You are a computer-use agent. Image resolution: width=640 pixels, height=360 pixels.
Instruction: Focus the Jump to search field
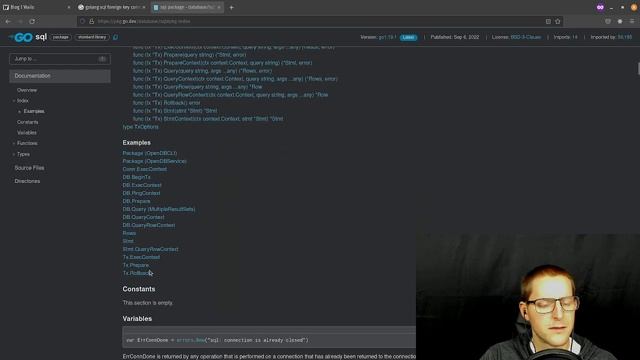coord(60,59)
